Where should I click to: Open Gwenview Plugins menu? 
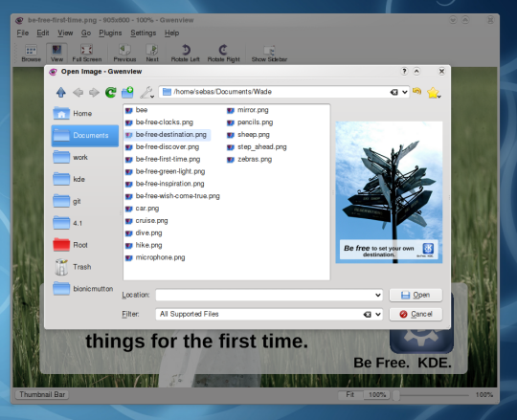(110, 33)
